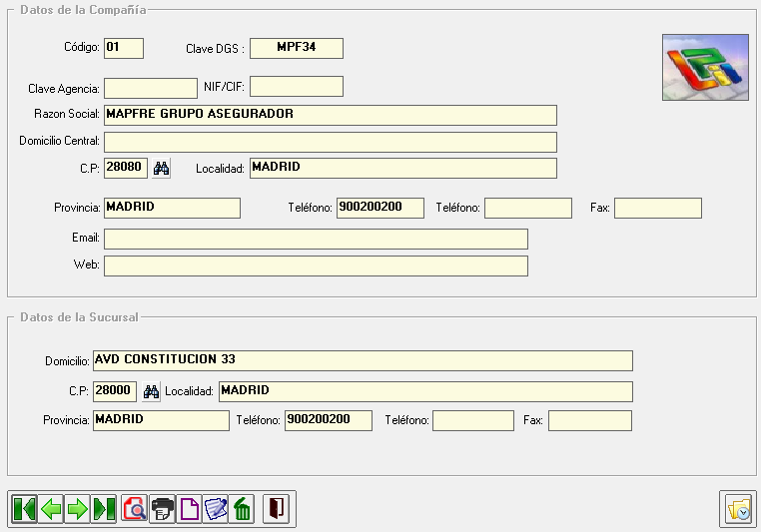Click the company Localidad field MADRID
The height and width of the screenshot is (532, 761).
tap(403, 169)
